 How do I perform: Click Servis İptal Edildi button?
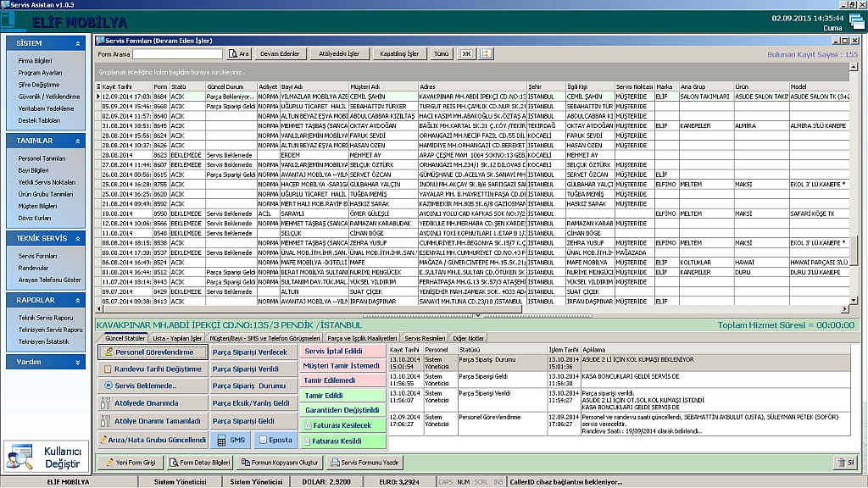tap(343, 351)
